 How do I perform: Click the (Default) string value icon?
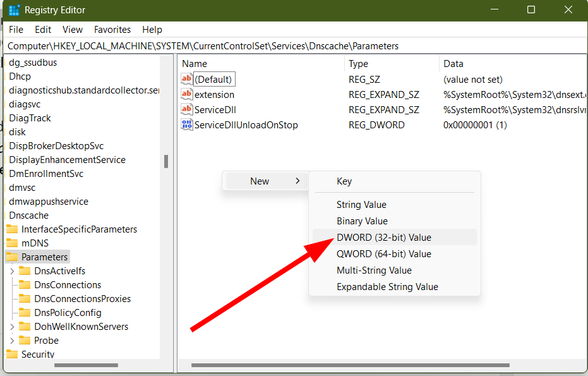[x=186, y=79]
